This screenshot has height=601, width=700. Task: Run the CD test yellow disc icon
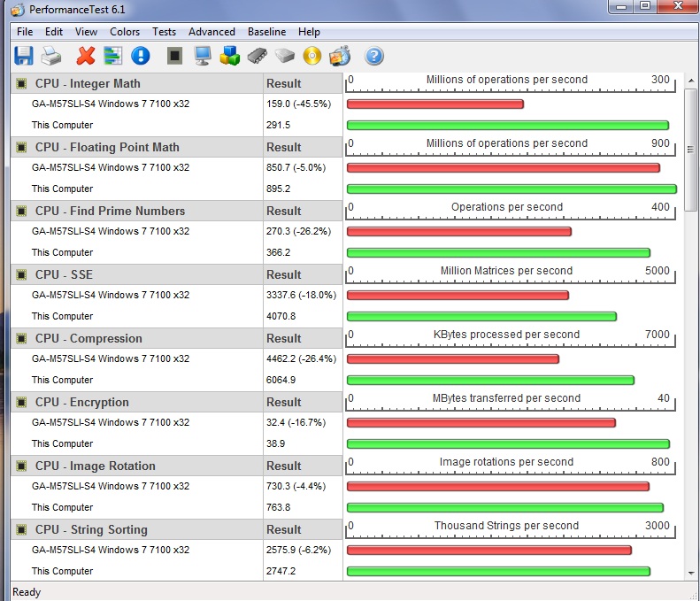[312, 57]
